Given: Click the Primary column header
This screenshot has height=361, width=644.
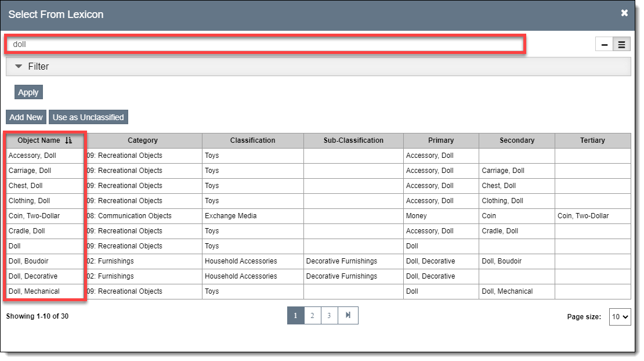Looking at the screenshot, I should [x=441, y=140].
